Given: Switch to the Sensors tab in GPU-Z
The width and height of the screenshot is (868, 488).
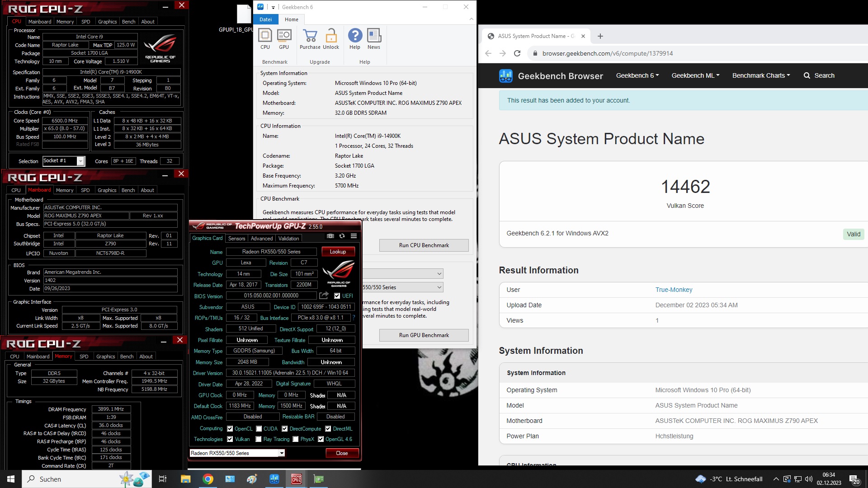Looking at the screenshot, I should 237,239.
